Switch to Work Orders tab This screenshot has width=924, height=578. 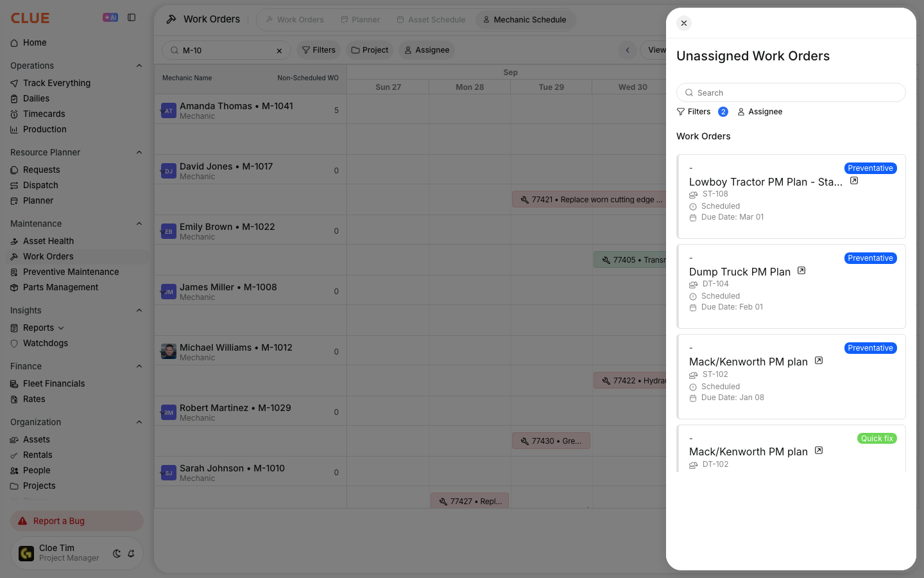click(295, 20)
